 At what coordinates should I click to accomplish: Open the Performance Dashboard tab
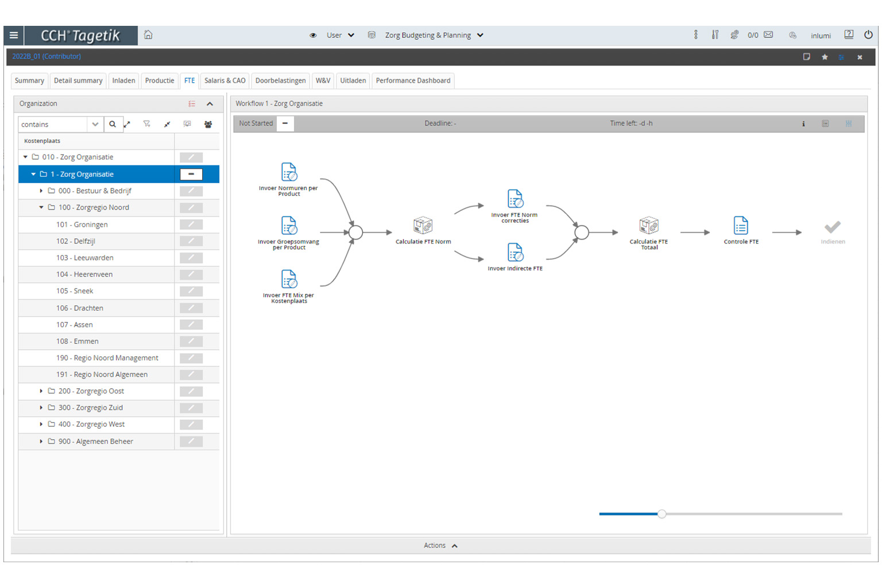pos(413,80)
